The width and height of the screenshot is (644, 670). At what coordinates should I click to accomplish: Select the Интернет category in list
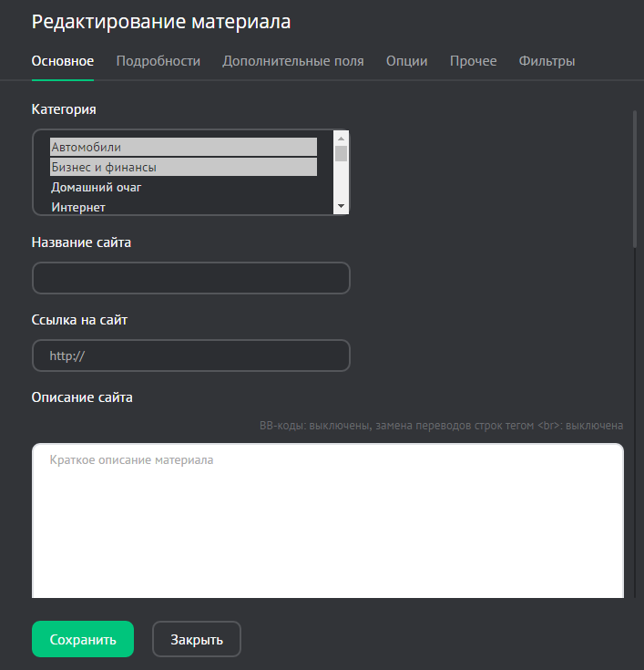click(182, 208)
